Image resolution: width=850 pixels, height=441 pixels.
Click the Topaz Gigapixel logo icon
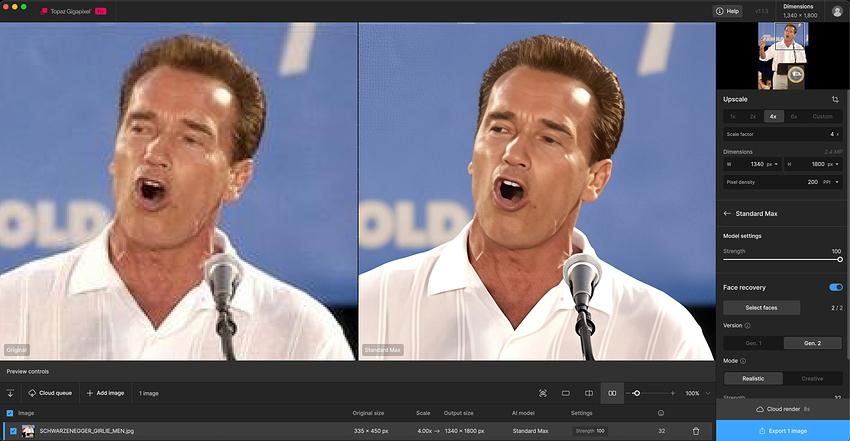point(44,11)
